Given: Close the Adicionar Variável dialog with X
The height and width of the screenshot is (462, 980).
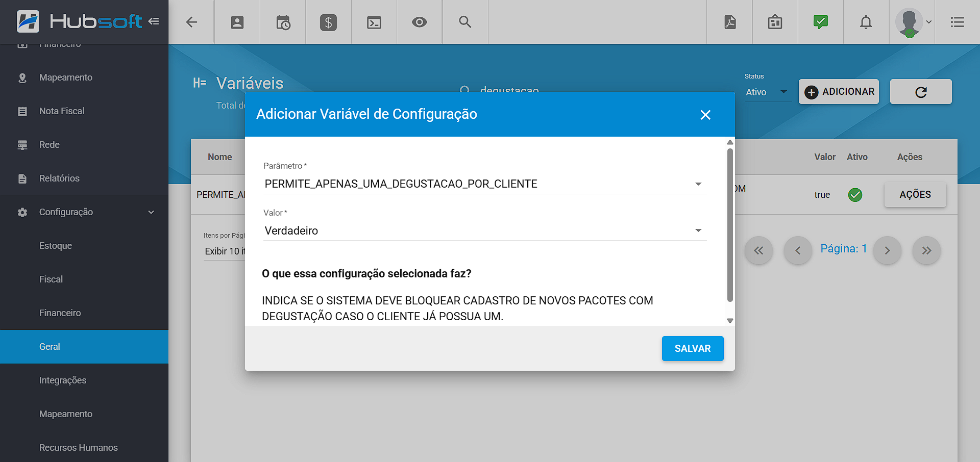Looking at the screenshot, I should tap(705, 115).
